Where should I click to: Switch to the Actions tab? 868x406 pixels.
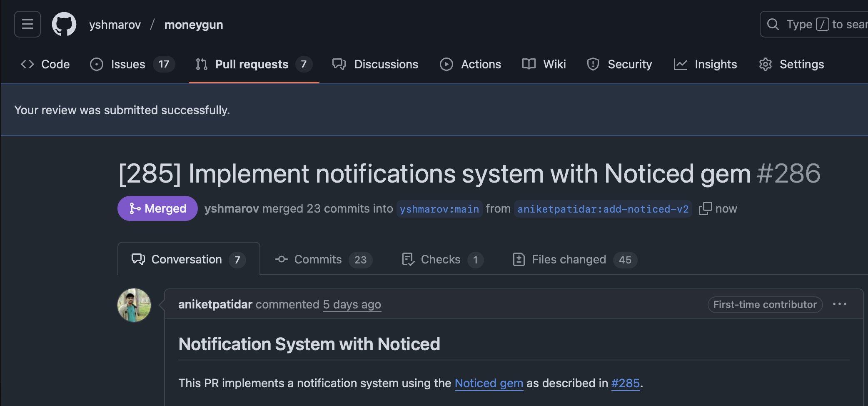click(x=470, y=64)
